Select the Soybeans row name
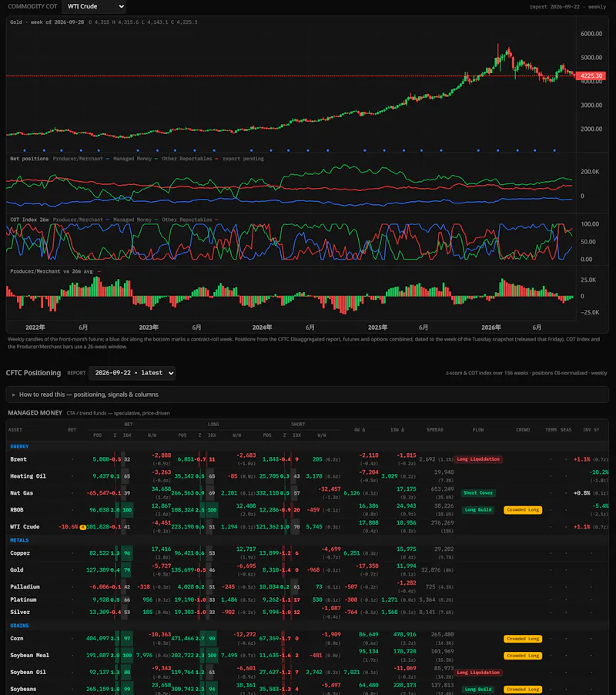616x695 pixels. click(23, 689)
